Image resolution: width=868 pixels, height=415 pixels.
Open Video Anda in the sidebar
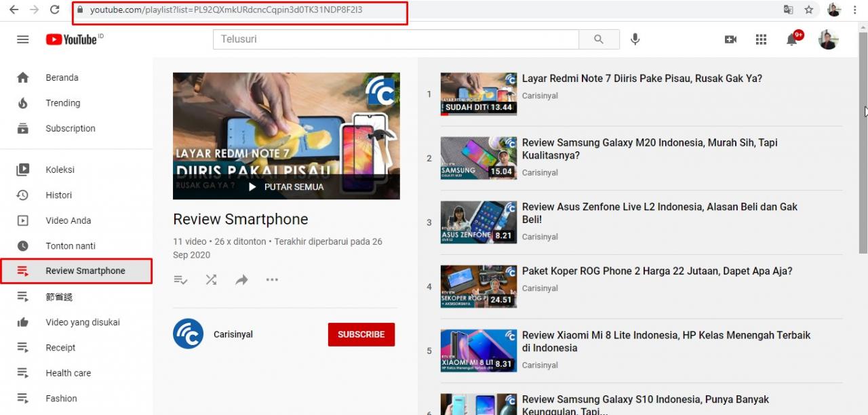[76, 220]
